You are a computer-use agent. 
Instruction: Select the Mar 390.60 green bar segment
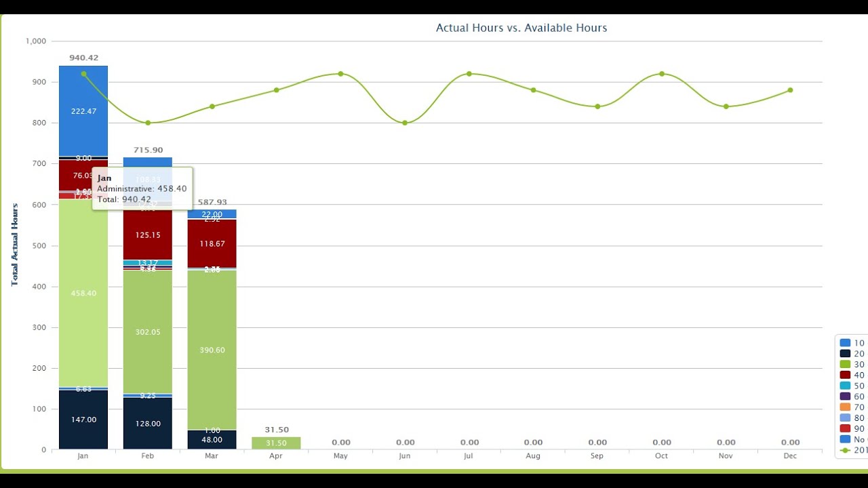pos(212,350)
